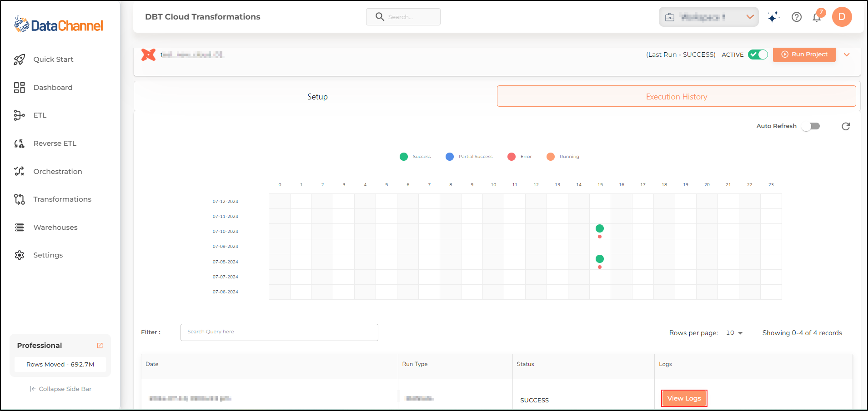Open Warehouses menu item
868x411 pixels.
55,228
